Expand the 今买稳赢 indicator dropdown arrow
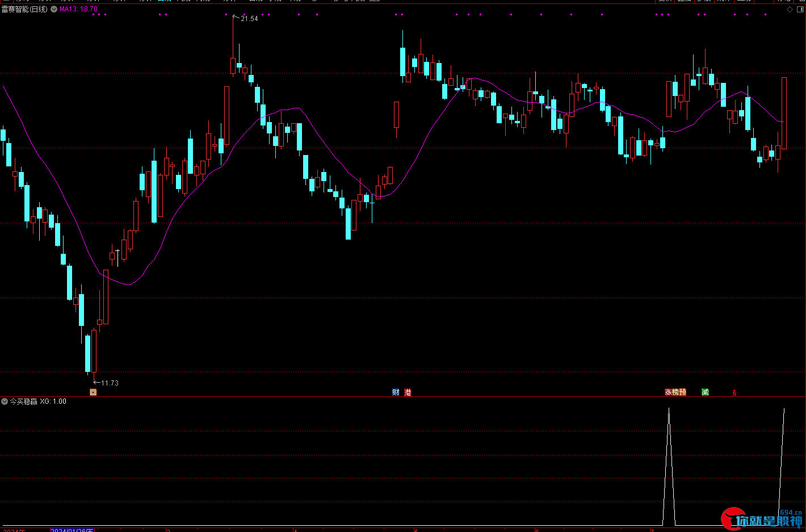The height and width of the screenshot is (532, 806). coord(5,401)
